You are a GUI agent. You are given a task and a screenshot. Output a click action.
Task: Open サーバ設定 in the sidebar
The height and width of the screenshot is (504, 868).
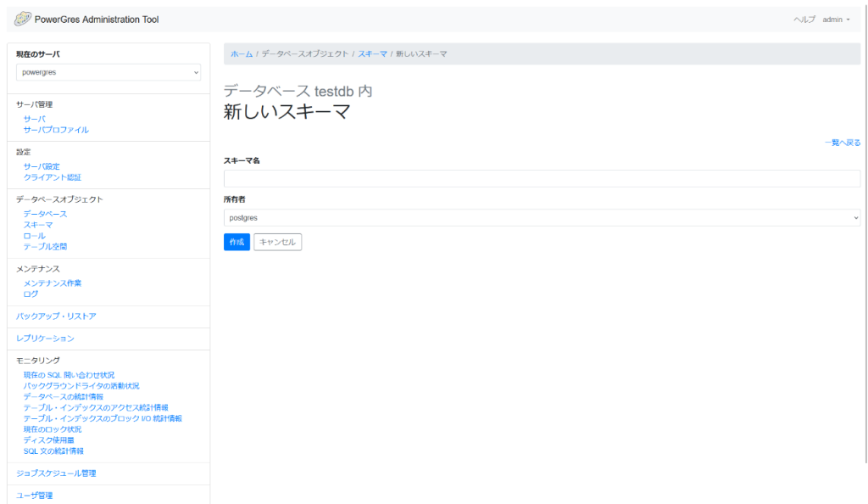point(42,166)
